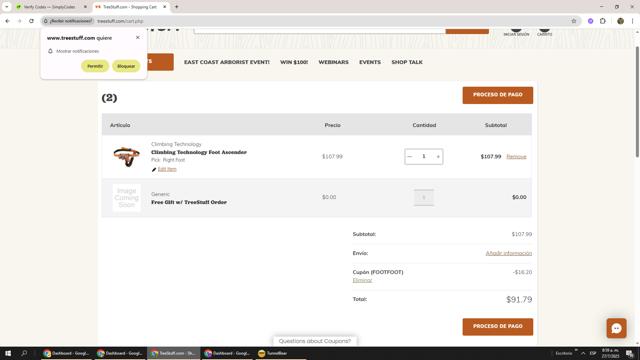Image resolution: width=640 pixels, height=360 pixels.
Task: Increase Foot Ascender quantity with plus
Action: (x=438, y=156)
